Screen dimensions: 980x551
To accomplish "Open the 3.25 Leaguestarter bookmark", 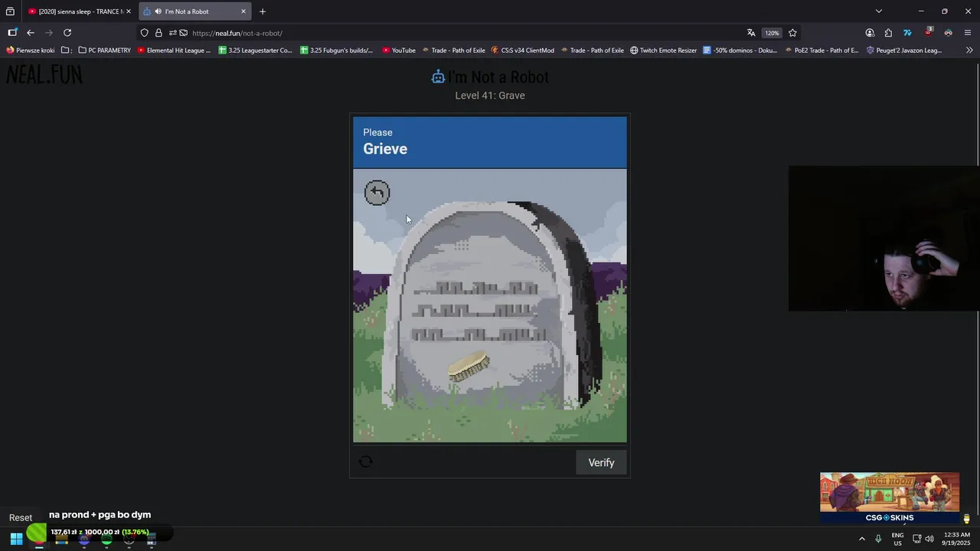I will [x=255, y=51].
